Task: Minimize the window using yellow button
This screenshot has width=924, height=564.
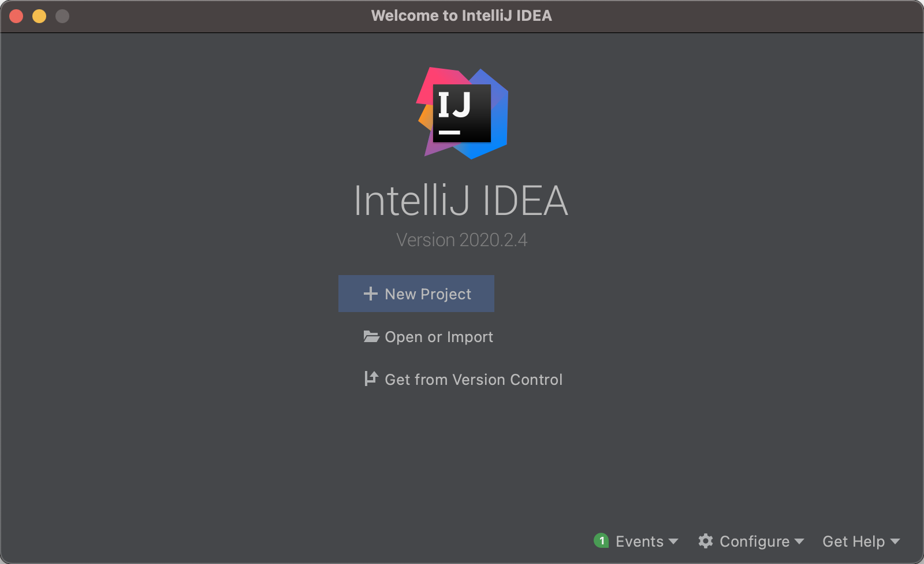Action: 39,16
